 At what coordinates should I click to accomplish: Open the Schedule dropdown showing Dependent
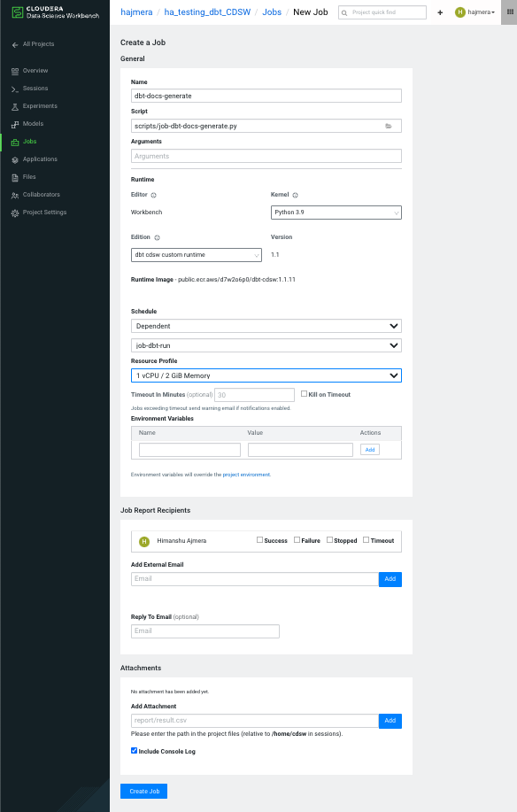pos(267,324)
